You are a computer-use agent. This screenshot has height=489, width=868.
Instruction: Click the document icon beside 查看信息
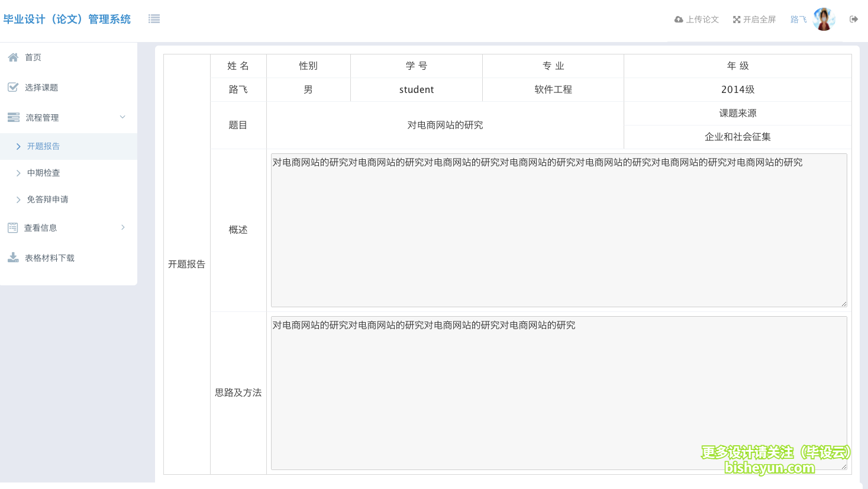13,227
